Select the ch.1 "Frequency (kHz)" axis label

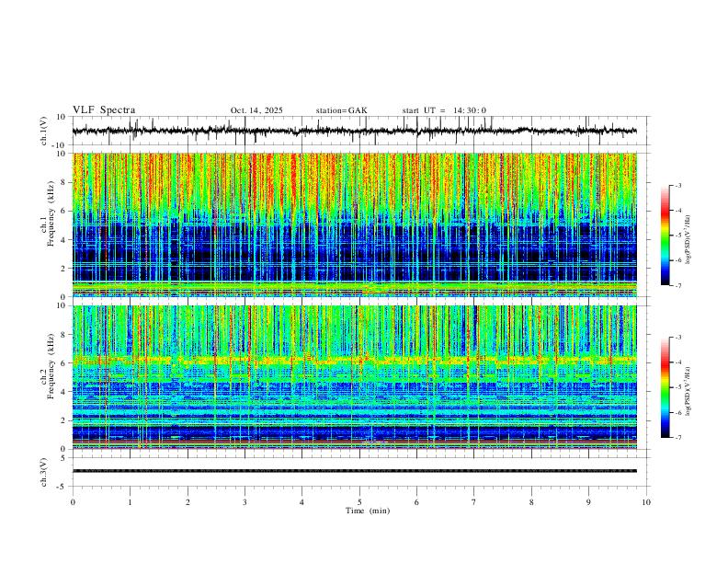[51, 213]
